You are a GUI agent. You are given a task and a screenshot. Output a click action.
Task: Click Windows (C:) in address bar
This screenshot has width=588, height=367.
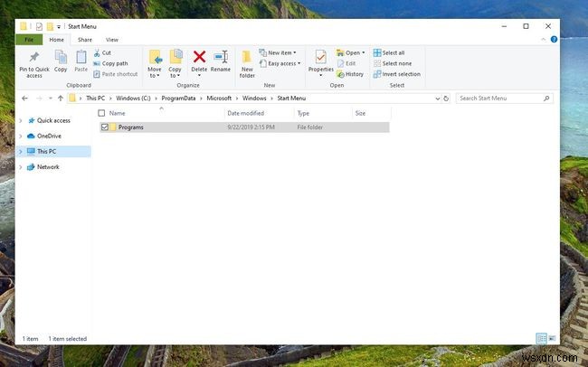pyautogui.click(x=133, y=99)
